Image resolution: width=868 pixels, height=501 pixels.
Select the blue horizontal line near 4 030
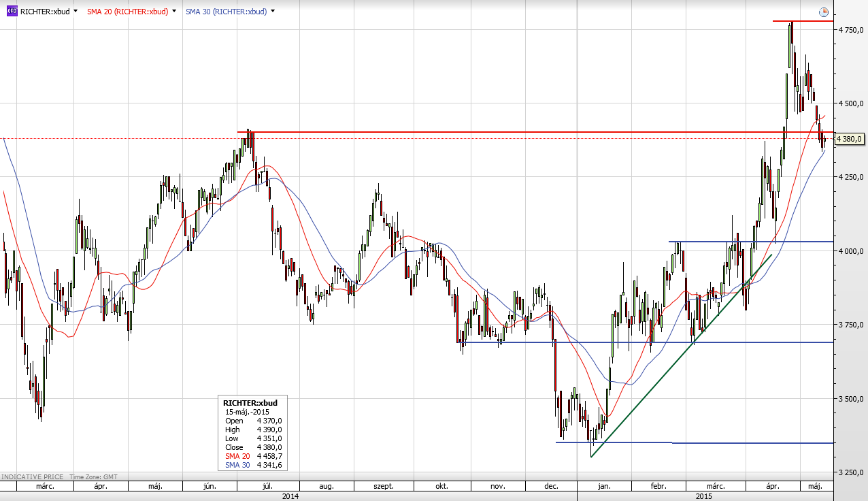coord(751,242)
